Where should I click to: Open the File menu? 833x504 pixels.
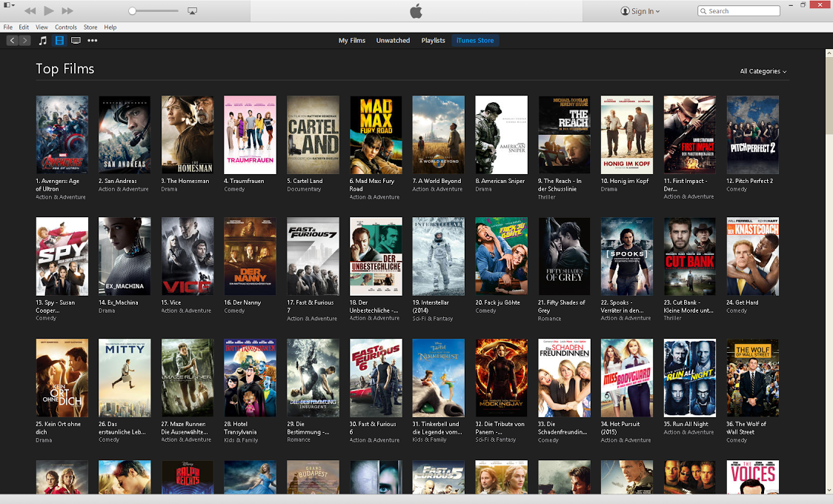point(8,27)
